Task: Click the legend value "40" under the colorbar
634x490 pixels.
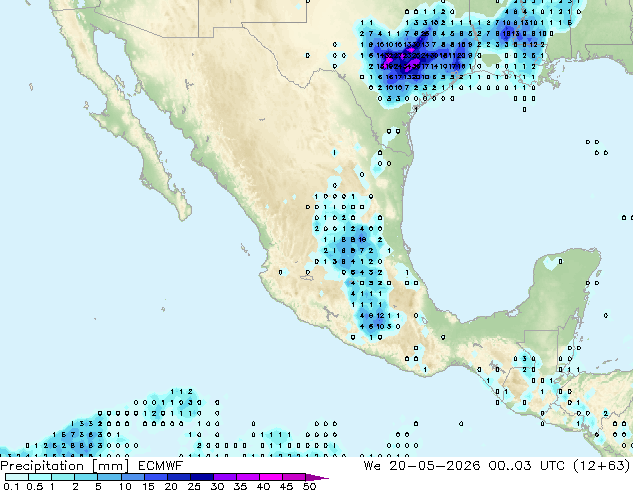Action: 263,486
